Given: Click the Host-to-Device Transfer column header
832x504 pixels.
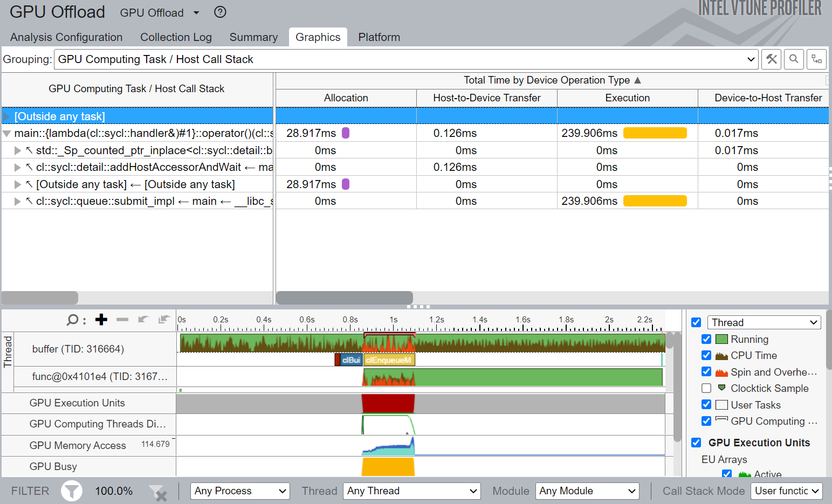Looking at the screenshot, I should 487,98.
